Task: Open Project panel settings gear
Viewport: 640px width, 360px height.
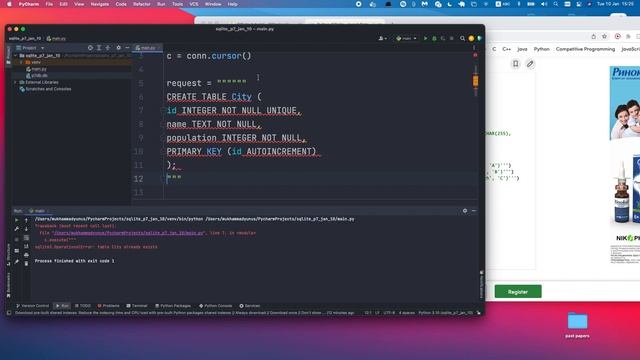Action: tap(118, 48)
